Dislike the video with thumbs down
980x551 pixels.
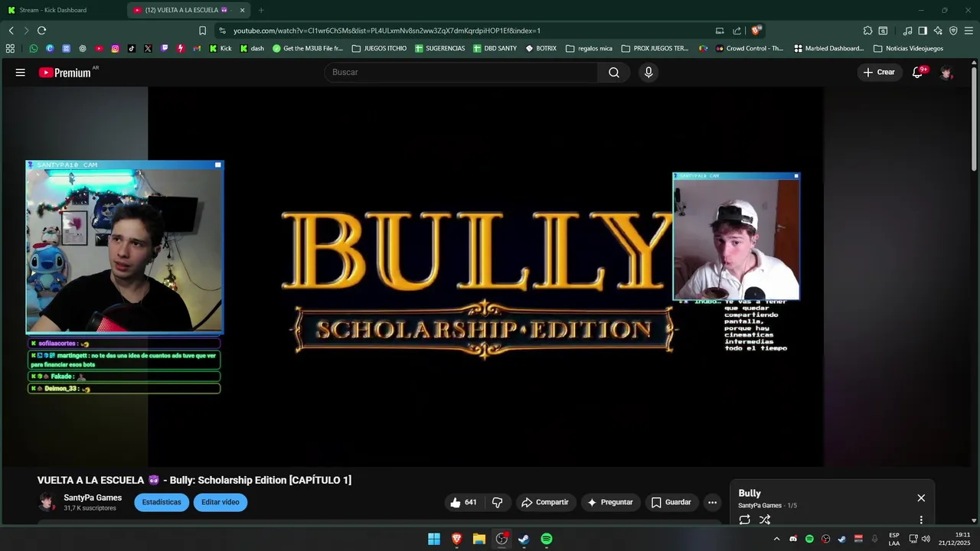497,502
